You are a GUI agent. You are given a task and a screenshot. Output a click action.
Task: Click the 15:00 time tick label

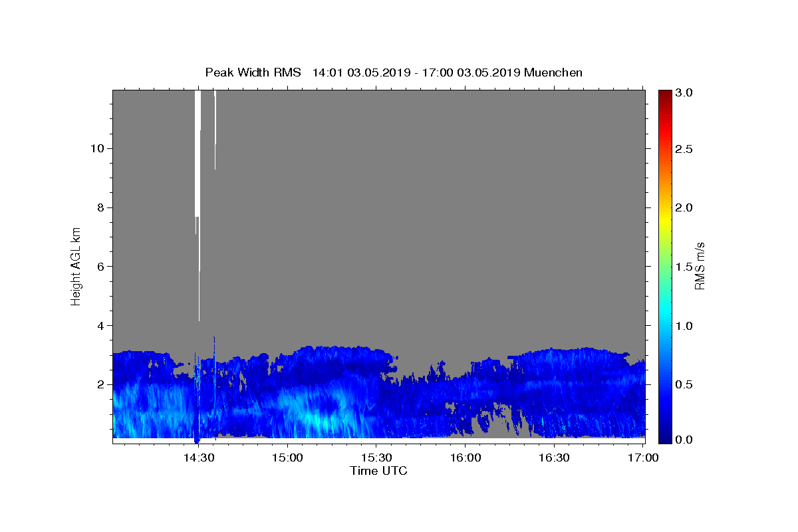click(287, 458)
